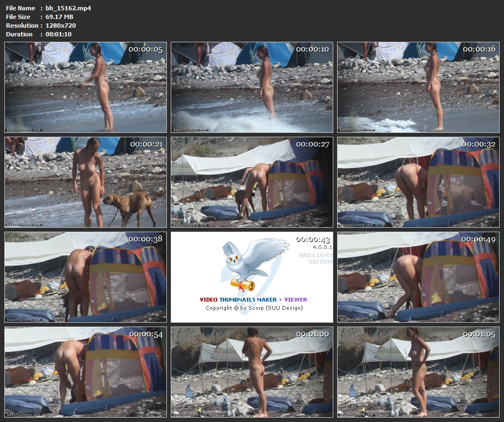504x422 pixels.
Task: Click the 1280x720 resolution value
Action: coord(61,25)
